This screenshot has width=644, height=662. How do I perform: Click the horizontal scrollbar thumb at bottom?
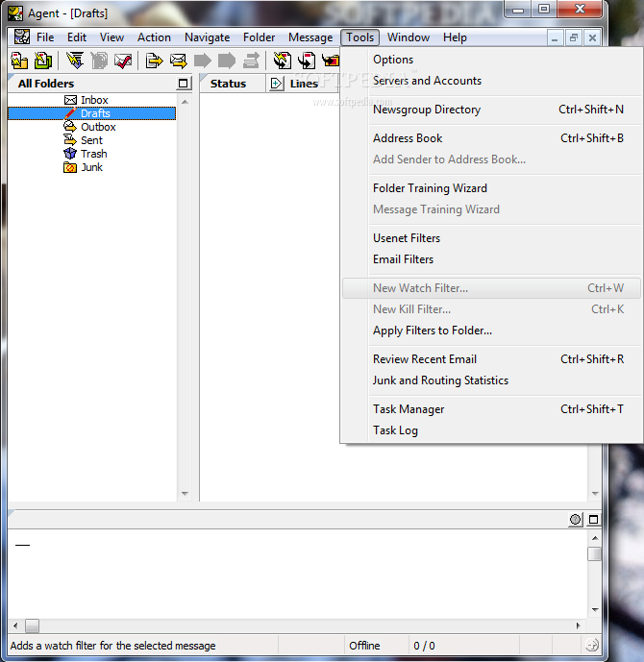32,625
